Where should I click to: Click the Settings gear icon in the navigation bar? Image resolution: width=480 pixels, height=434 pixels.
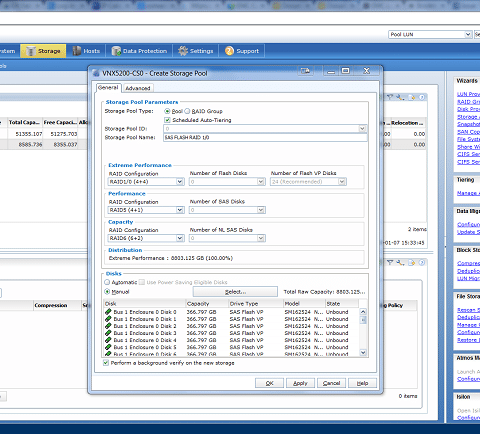tap(183, 51)
